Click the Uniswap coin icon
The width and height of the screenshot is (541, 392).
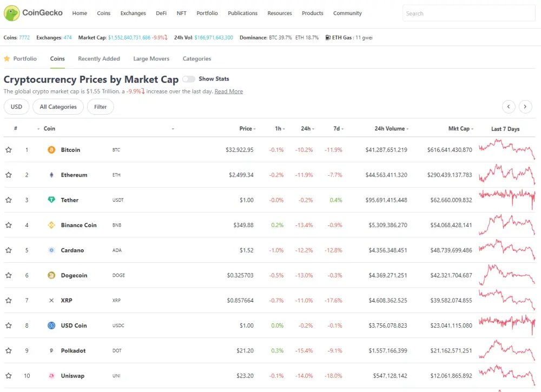pos(51,376)
